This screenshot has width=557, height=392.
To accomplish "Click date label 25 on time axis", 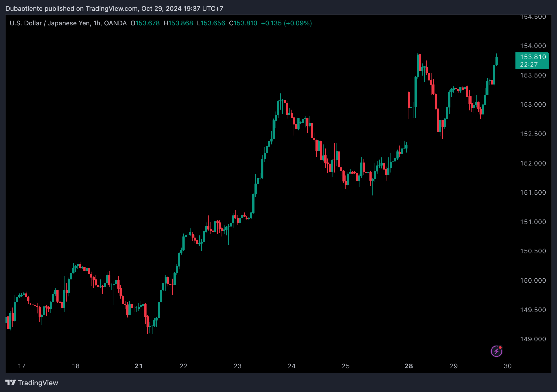I will coord(346,366).
